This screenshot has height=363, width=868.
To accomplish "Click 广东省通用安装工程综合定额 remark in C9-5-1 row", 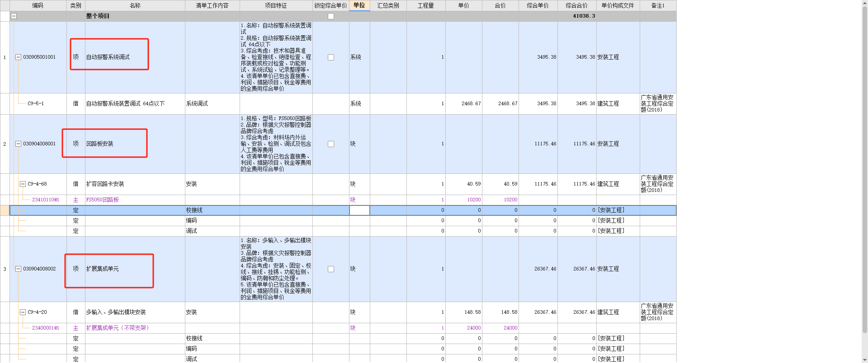I will click(657, 104).
